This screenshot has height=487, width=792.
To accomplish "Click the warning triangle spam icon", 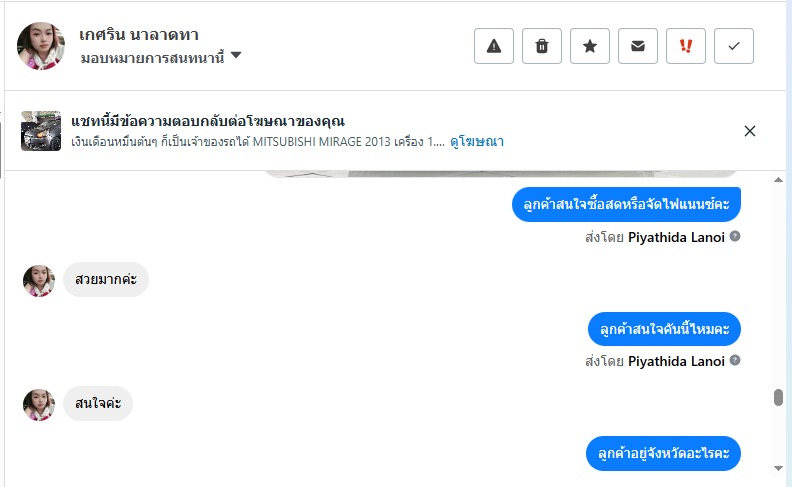I will [x=494, y=46].
